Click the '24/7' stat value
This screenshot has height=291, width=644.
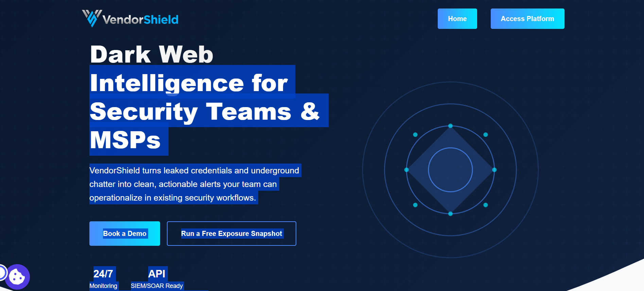[x=103, y=274]
